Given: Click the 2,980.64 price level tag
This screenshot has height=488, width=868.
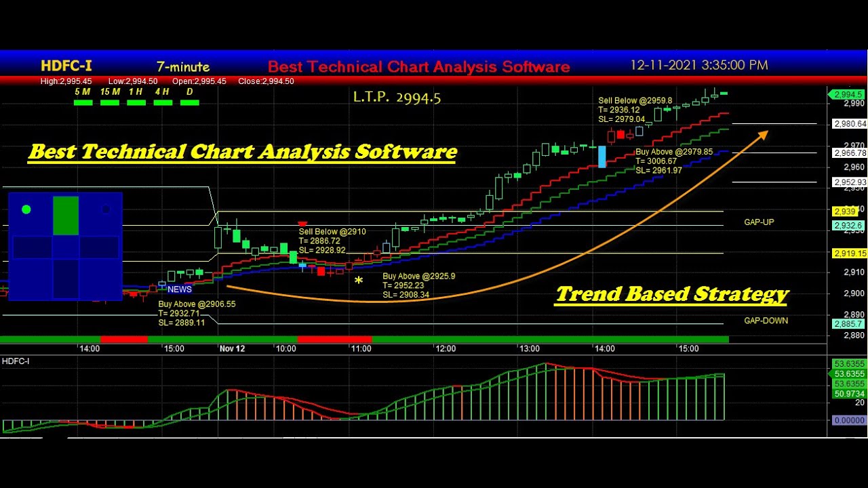Looking at the screenshot, I should click(x=850, y=124).
